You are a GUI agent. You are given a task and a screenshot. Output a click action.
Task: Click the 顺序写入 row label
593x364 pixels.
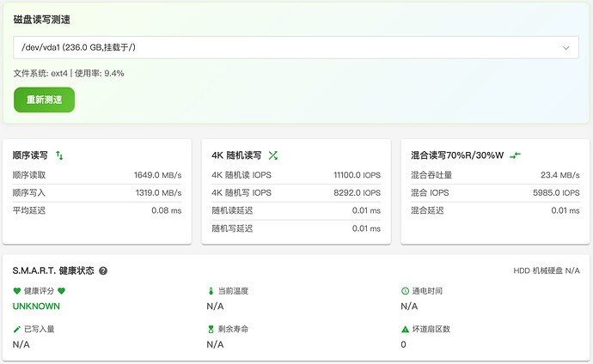29,193
